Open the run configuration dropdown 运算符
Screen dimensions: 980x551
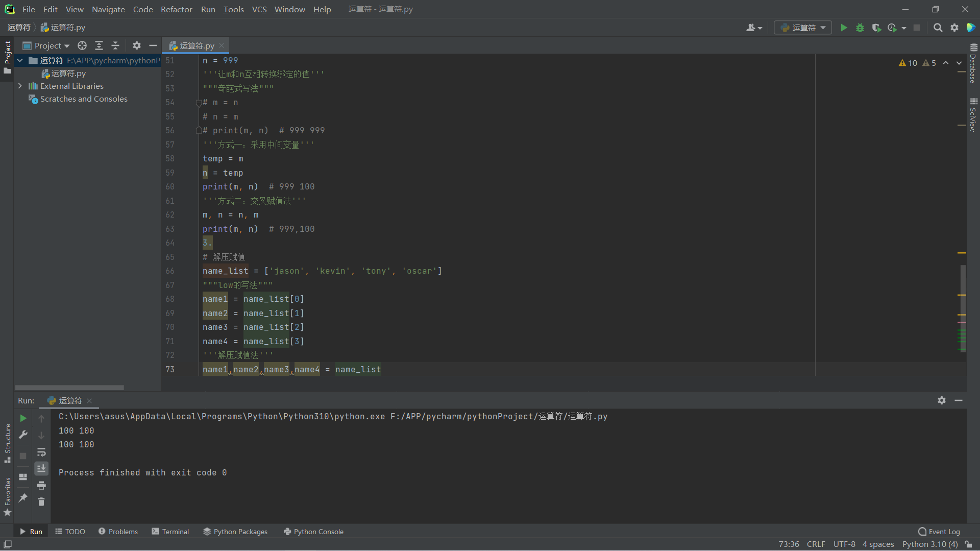[x=803, y=28]
